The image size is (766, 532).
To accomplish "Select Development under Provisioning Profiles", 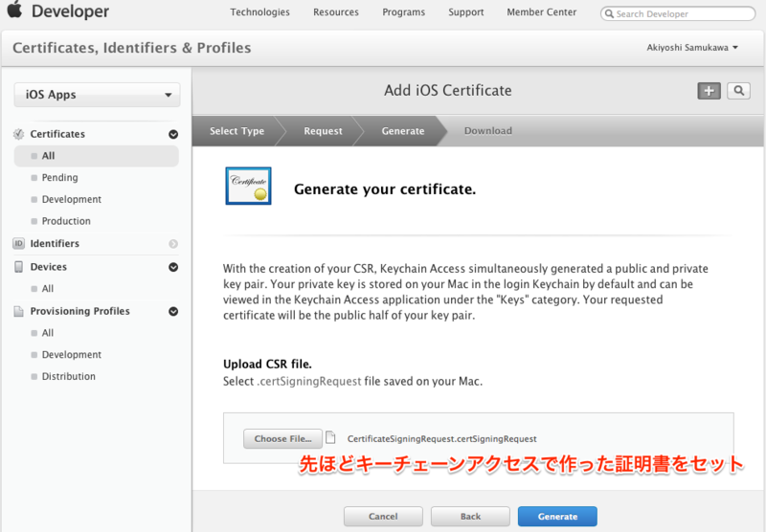I will (71, 355).
